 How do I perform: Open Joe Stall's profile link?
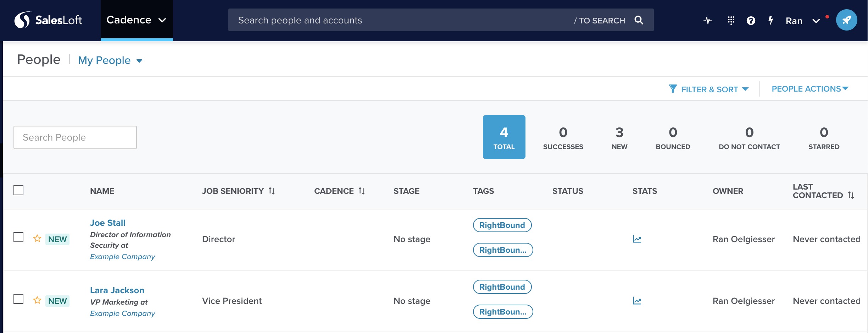click(108, 223)
